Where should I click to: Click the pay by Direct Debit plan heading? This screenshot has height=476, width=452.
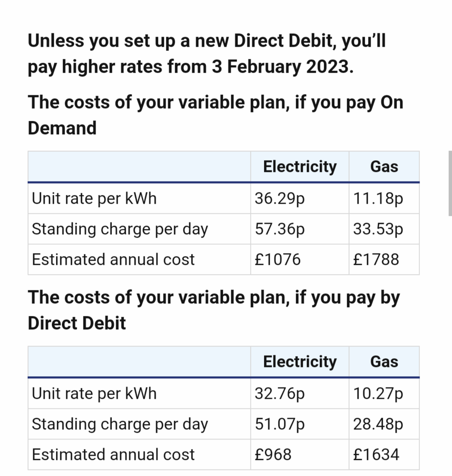[x=214, y=310]
